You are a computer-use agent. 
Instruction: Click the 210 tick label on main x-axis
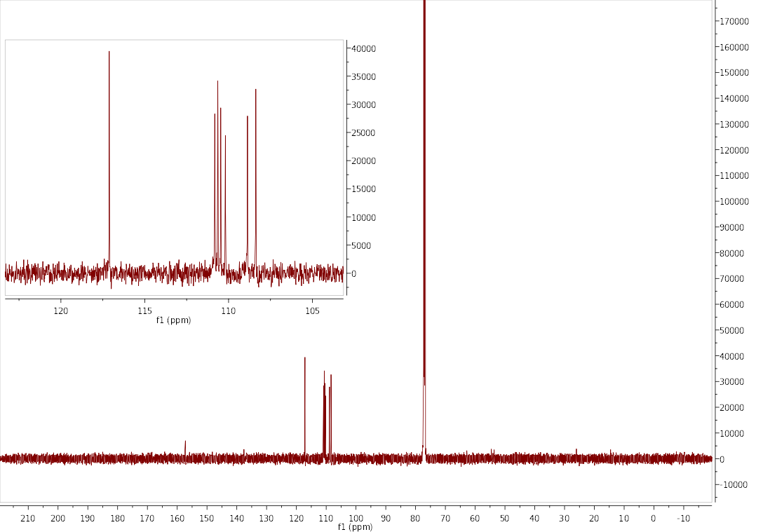point(28,519)
